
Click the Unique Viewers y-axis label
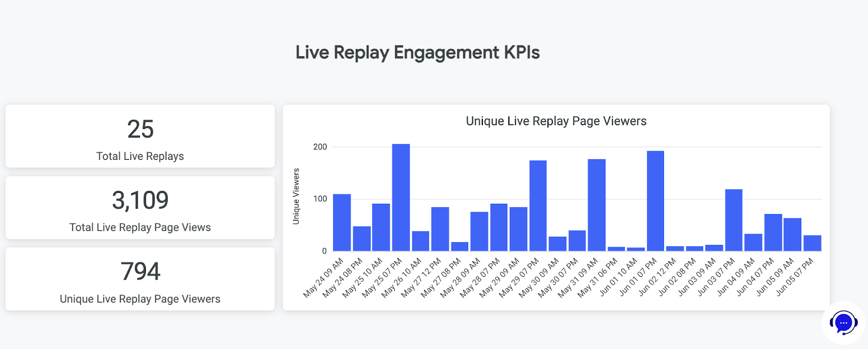click(x=296, y=196)
